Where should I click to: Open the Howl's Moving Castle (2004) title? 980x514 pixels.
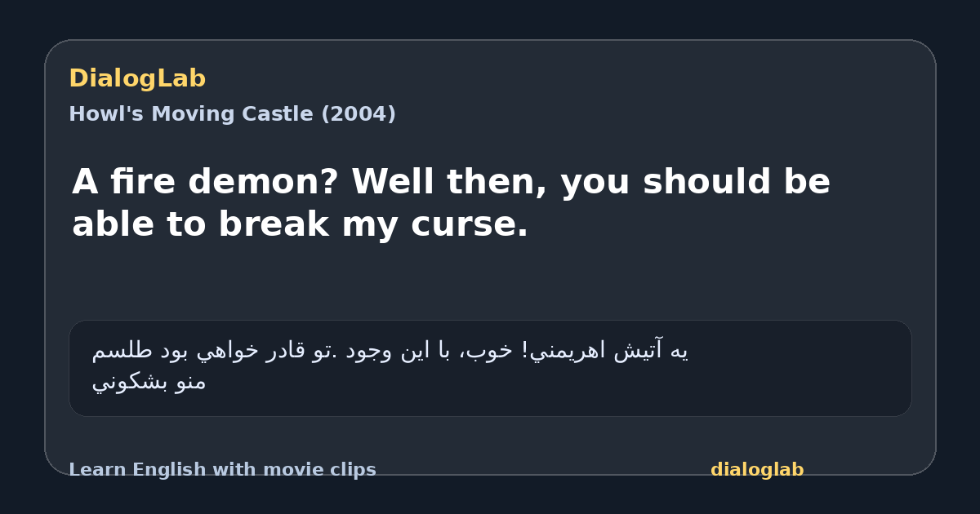click(x=232, y=114)
